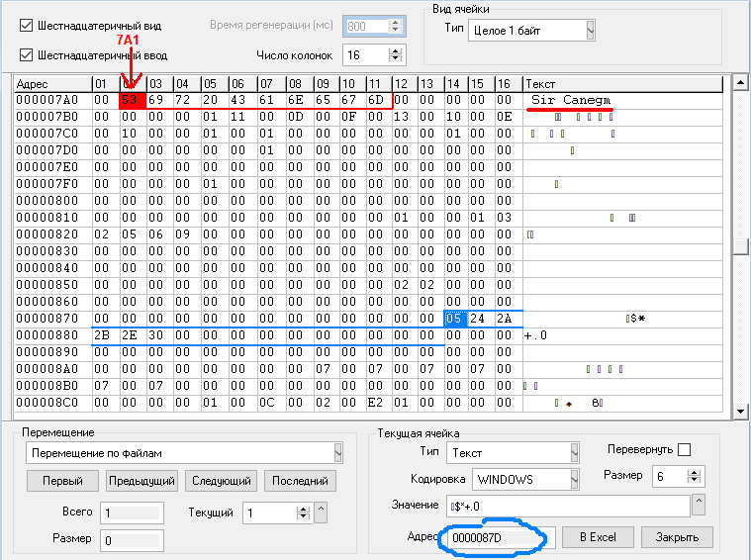Select cell 0C in row 000008C0

[271, 403]
